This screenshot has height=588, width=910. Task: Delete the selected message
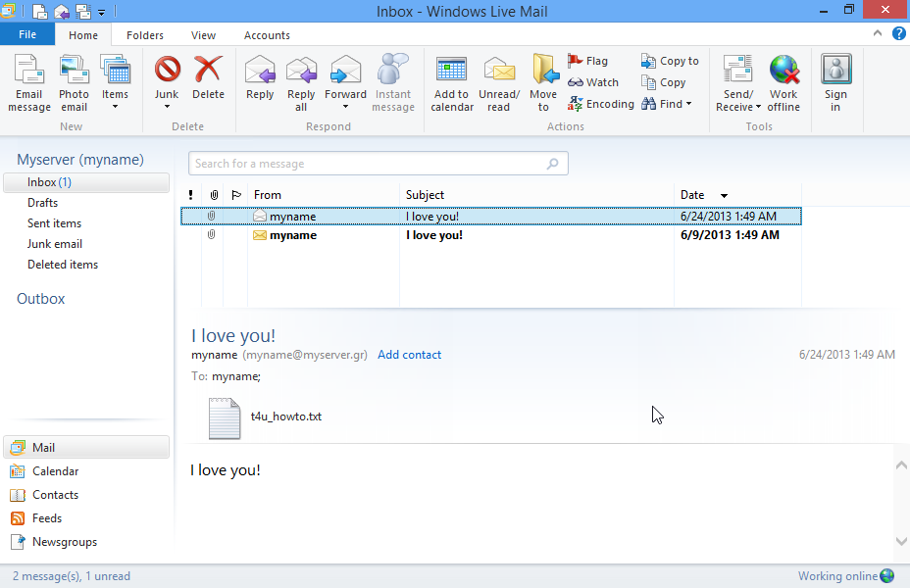pyautogui.click(x=208, y=78)
